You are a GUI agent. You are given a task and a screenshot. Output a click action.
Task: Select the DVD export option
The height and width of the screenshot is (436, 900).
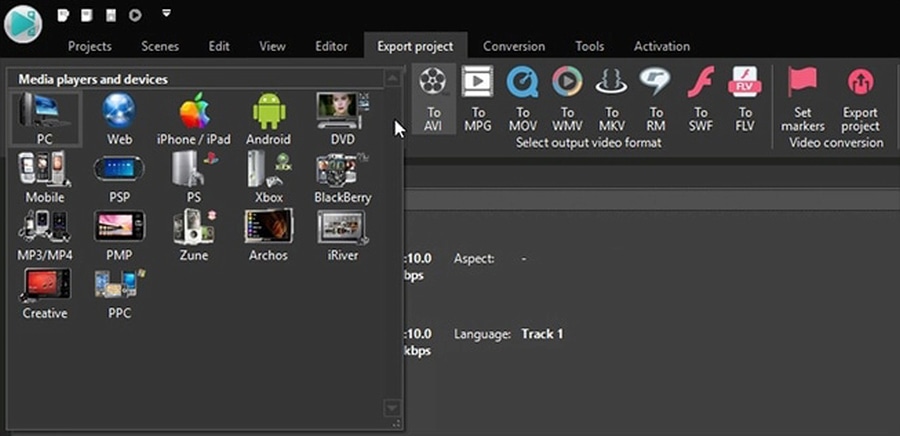343,119
